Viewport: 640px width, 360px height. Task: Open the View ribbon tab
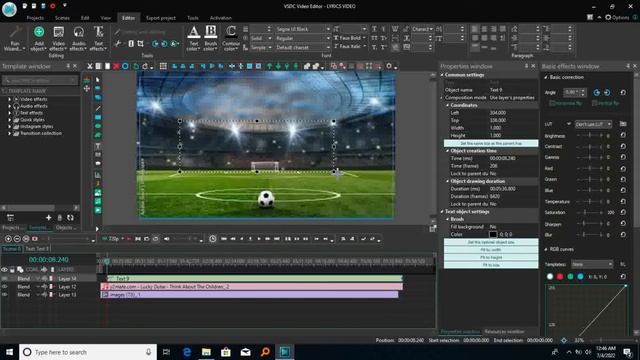pos(106,18)
